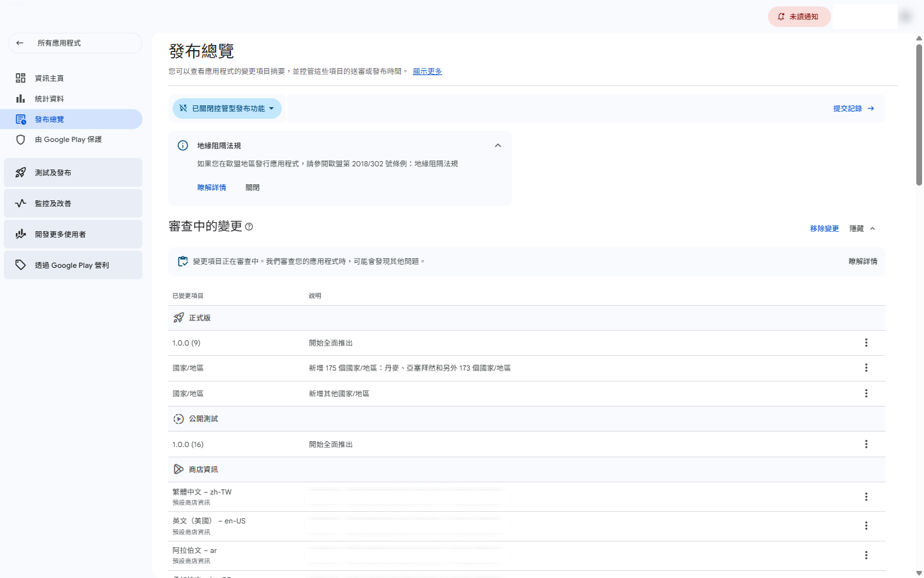Screen dimensions: 924x578
Task: Click the growth icon next to 開發更多使用者
Action: [21, 234]
